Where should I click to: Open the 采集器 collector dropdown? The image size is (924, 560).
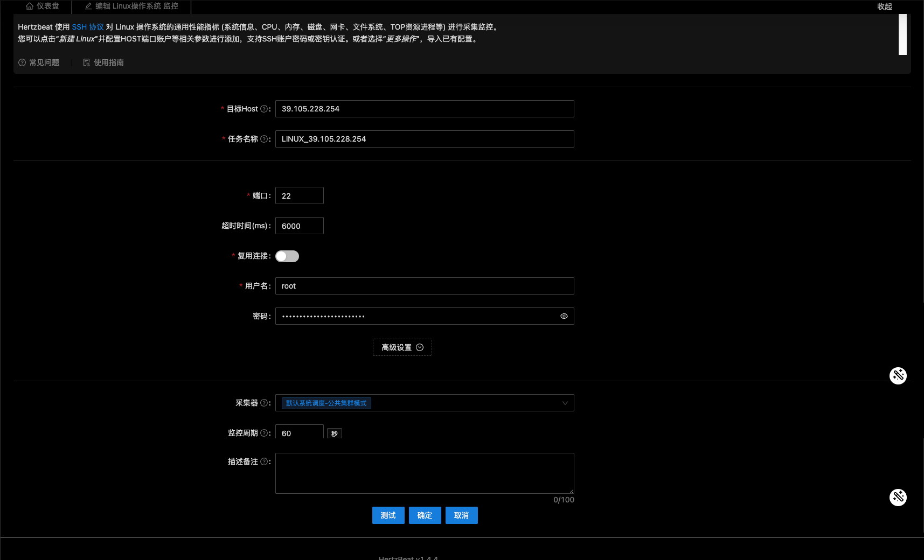pyautogui.click(x=425, y=403)
